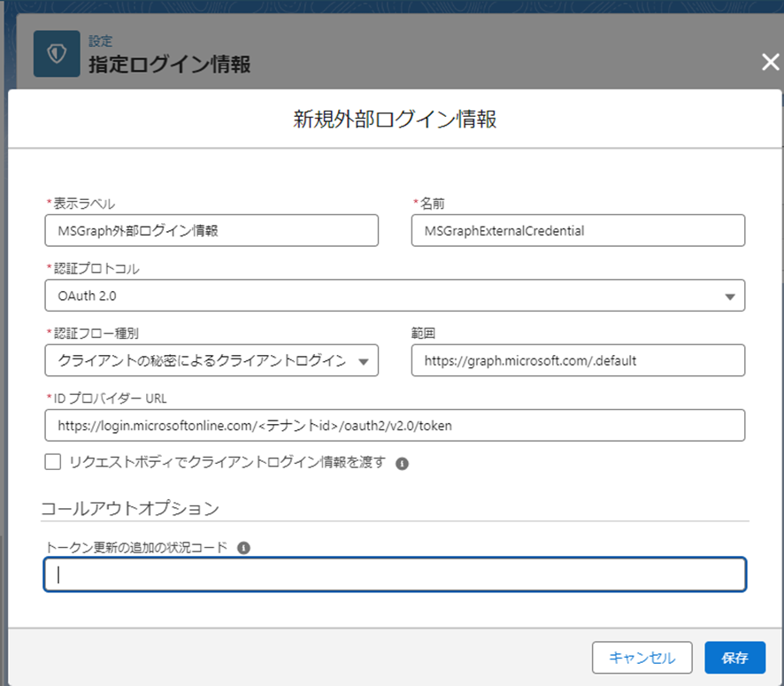
Task: Click the 名前 field with MSGraphExternalCredential
Action: (x=578, y=230)
